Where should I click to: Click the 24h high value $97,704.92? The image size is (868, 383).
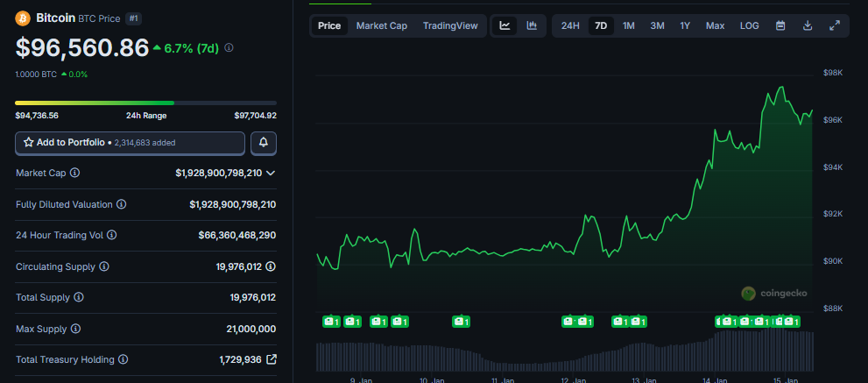[255, 116]
